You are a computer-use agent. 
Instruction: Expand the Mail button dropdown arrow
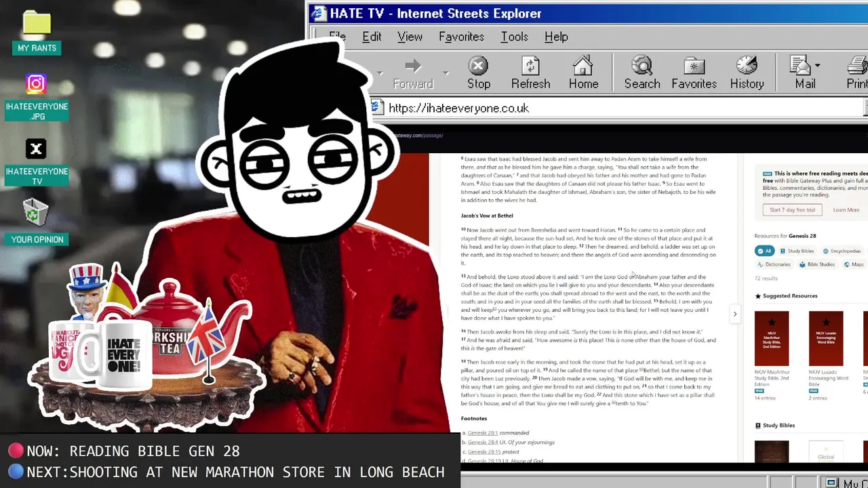[817, 66]
